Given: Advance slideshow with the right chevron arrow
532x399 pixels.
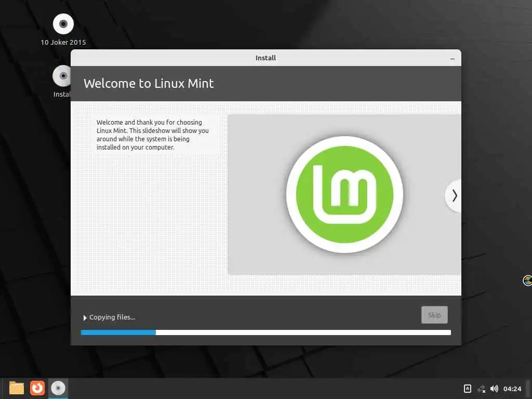Looking at the screenshot, I should [454, 196].
